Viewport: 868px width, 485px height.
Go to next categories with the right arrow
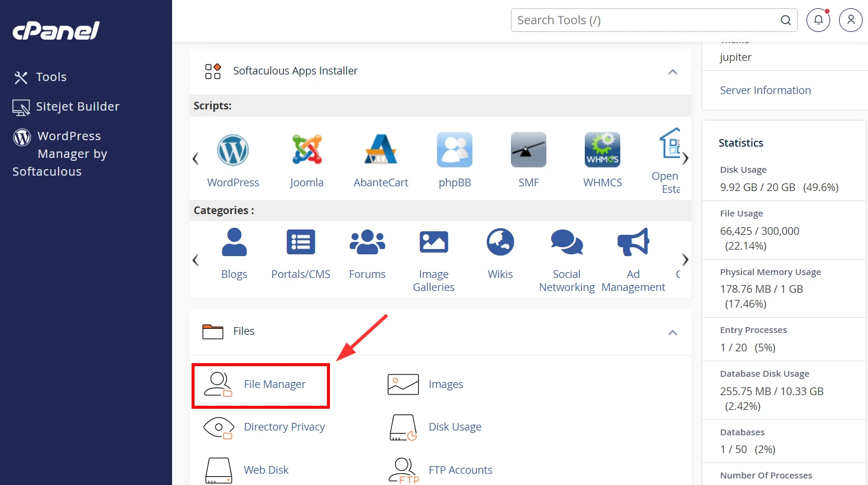coord(685,260)
